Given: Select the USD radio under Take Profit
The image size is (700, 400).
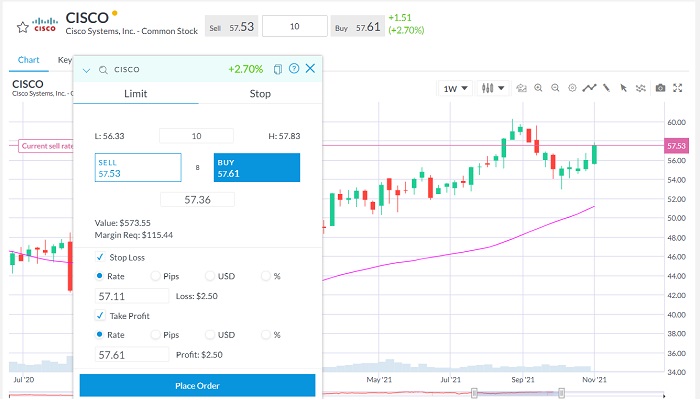Looking at the screenshot, I should [x=210, y=334].
